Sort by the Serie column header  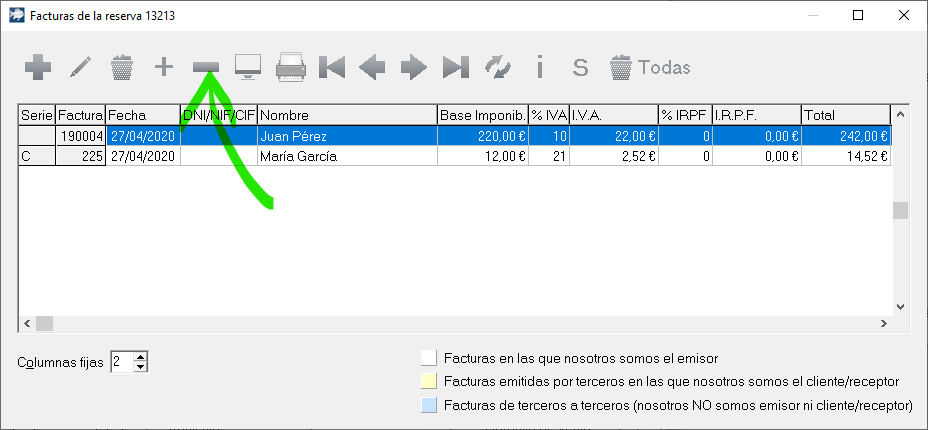point(37,115)
